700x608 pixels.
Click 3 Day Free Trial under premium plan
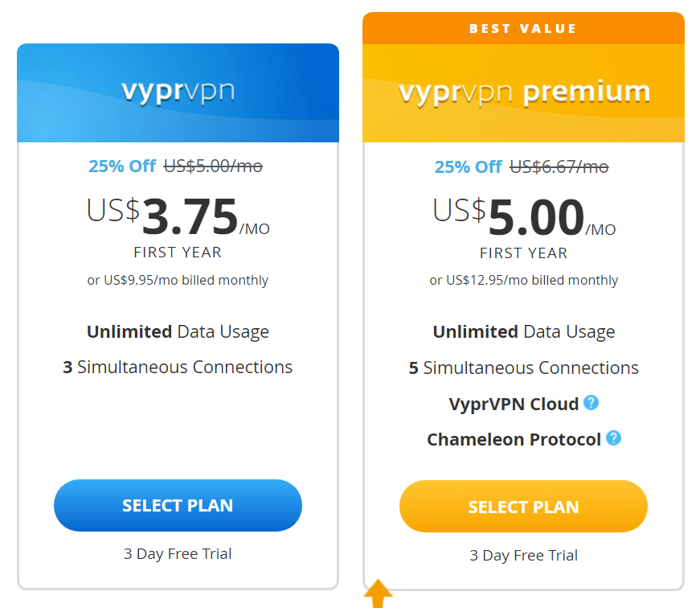pos(523,555)
